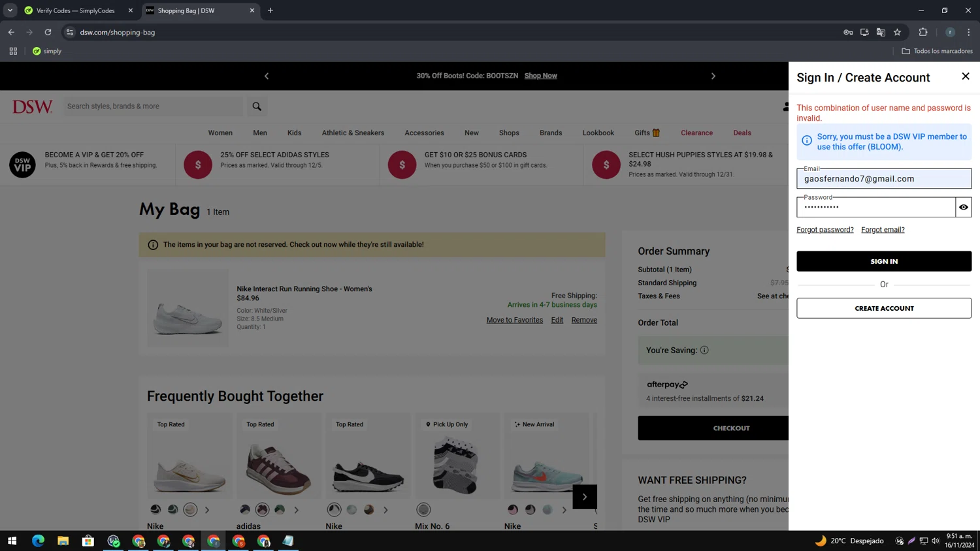Expand more colors for adidas product
Image resolution: width=980 pixels, height=551 pixels.
pyautogui.click(x=296, y=510)
